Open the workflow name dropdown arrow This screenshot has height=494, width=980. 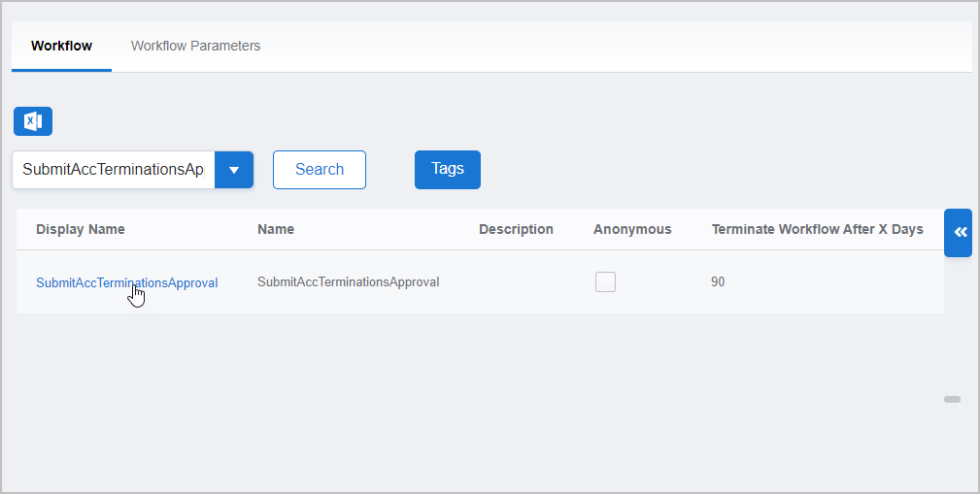pos(233,170)
